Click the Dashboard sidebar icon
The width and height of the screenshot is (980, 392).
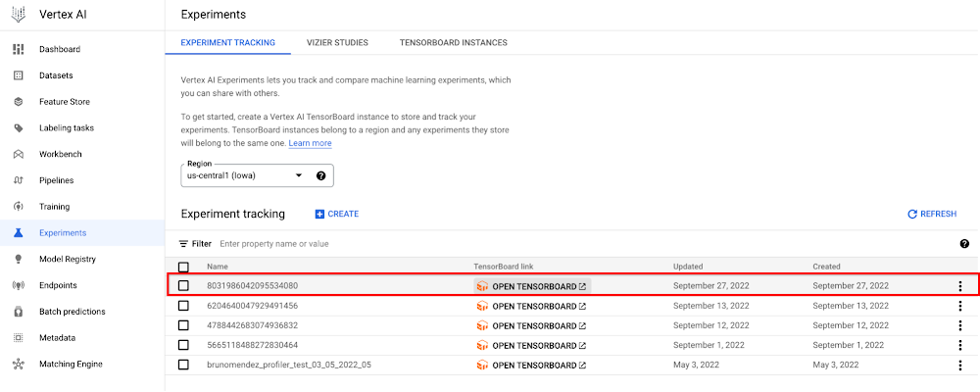coord(18,49)
